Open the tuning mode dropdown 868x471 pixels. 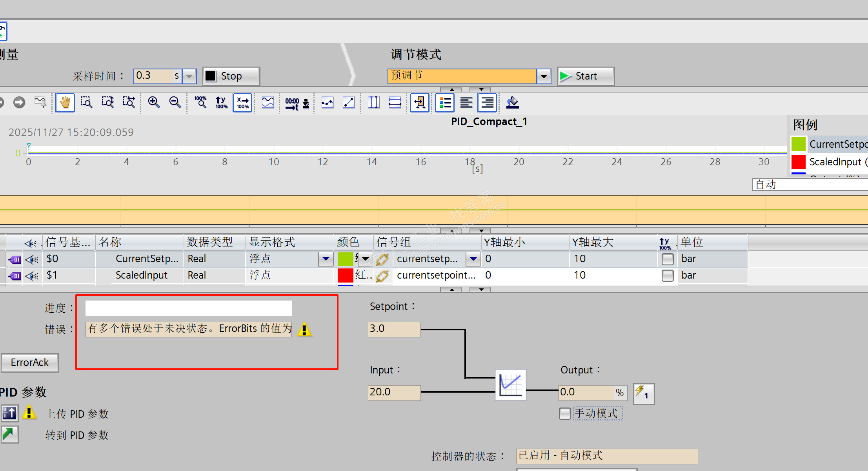(544, 76)
